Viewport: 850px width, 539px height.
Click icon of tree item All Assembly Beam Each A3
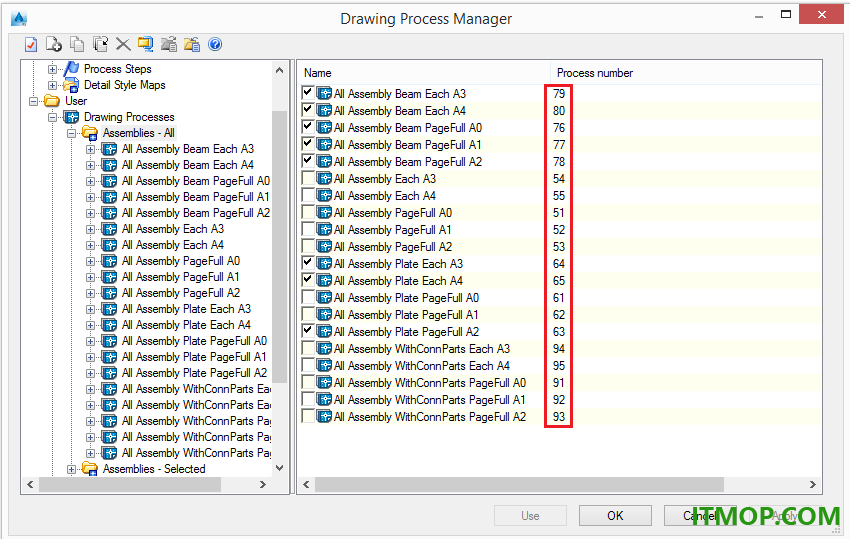click(x=110, y=149)
